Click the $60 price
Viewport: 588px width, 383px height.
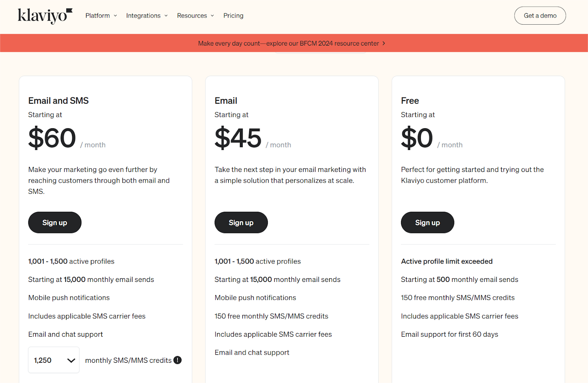click(x=52, y=138)
